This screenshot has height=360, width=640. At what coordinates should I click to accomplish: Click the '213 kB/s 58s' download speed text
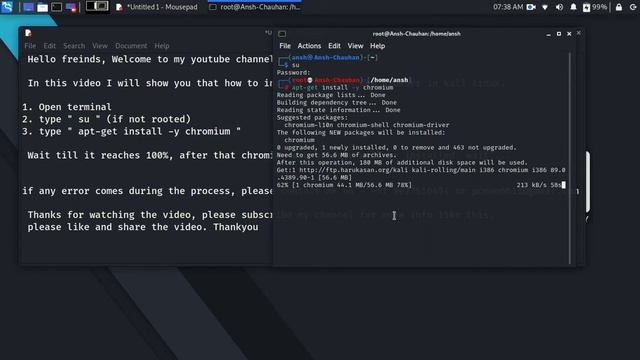[539, 185]
